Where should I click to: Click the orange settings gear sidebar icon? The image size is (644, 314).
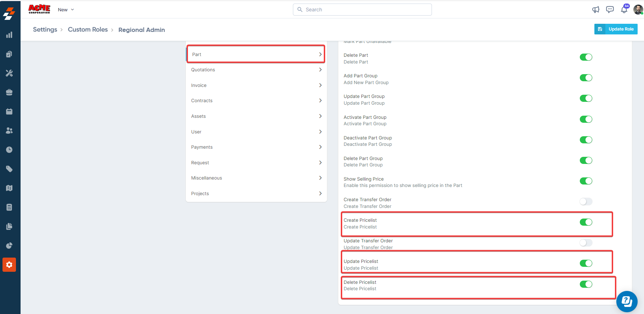click(9, 265)
